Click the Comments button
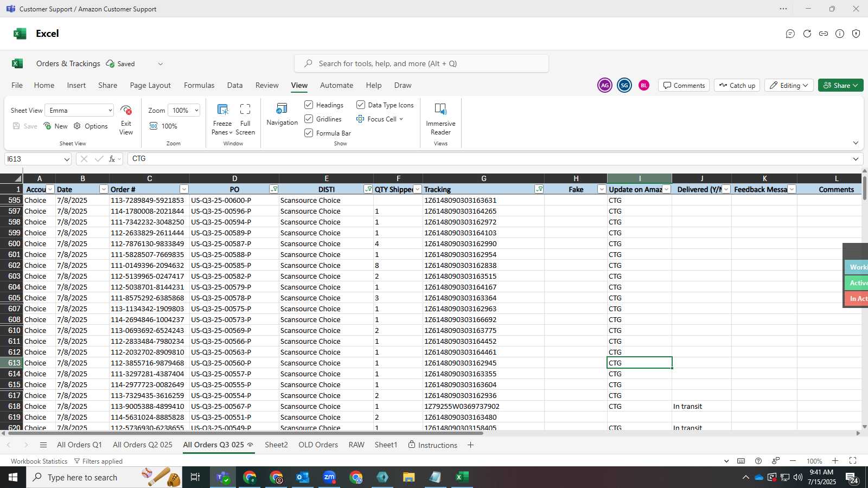Screen dimensions: 868x488 point(684,85)
